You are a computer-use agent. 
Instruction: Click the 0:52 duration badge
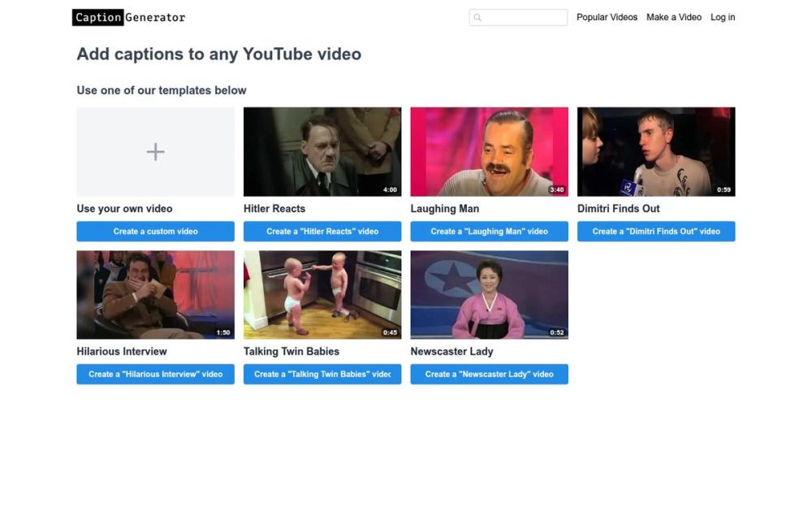tap(557, 332)
